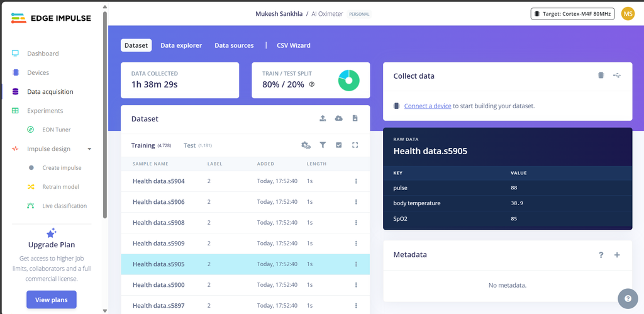
Task: Click the train/test split pie chart
Action: (x=348, y=80)
